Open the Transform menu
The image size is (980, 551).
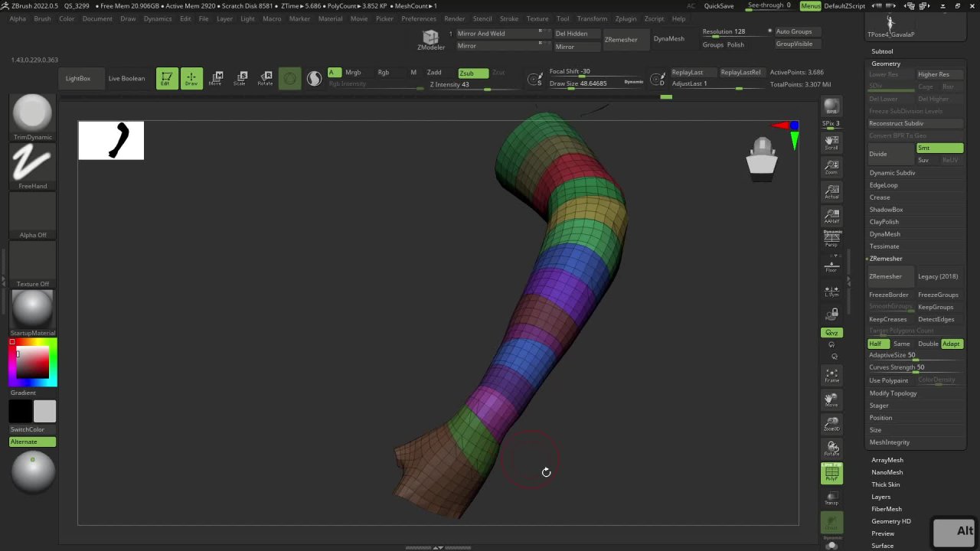(592, 18)
